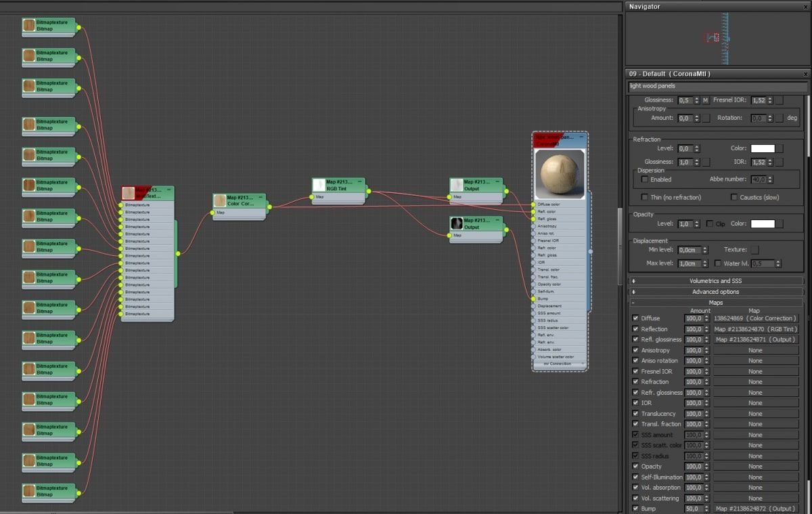This screenshot has height=514, width=812.
Task: Click the material name field 'light wood panels'
Action: [717, 87]
